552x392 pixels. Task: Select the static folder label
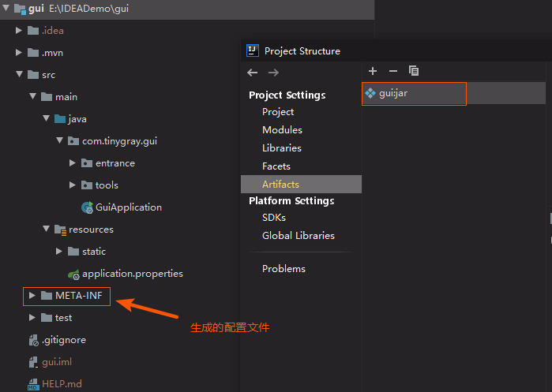94,252
